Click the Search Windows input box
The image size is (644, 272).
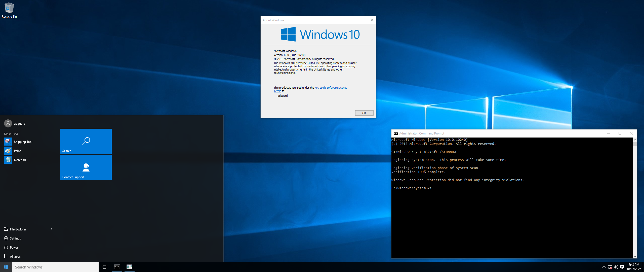(x=55, y=267)
